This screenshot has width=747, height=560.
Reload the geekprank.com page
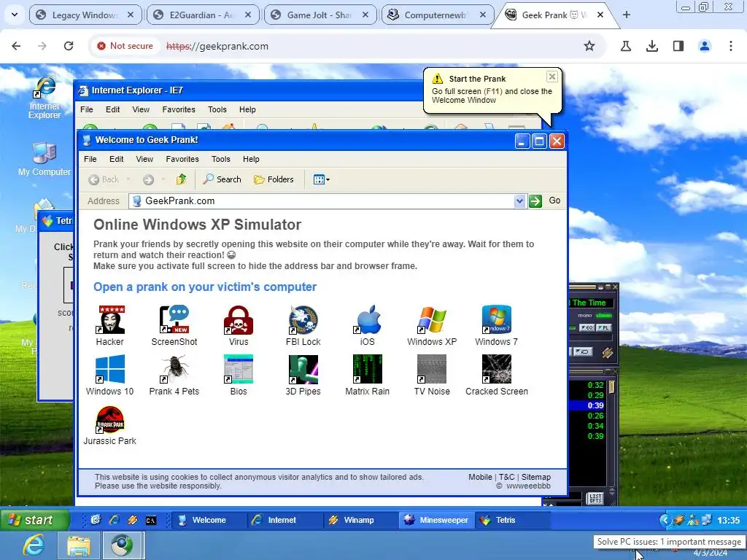point(69,46)
